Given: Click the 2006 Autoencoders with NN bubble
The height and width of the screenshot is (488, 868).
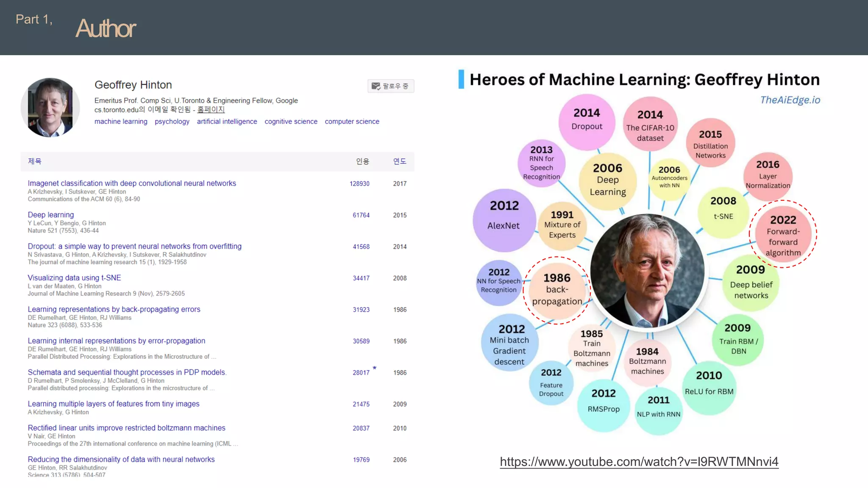Looking at the screenshot, I should [669, 180].
